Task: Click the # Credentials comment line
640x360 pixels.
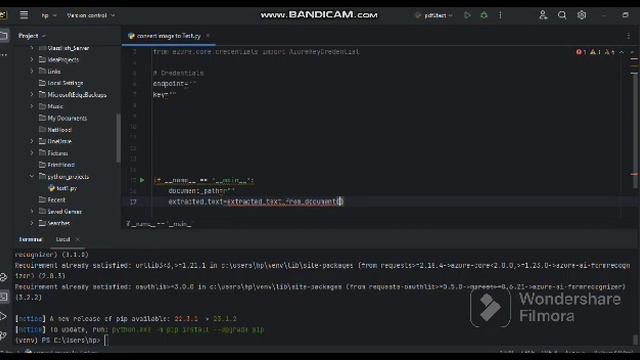Action: click(x=178, y=73)
